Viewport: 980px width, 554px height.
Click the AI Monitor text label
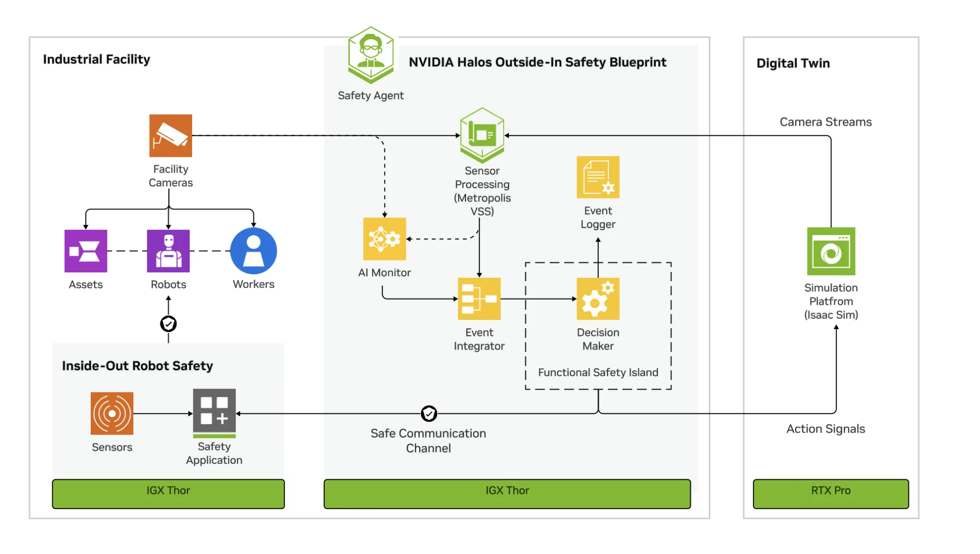click(384, 273)
